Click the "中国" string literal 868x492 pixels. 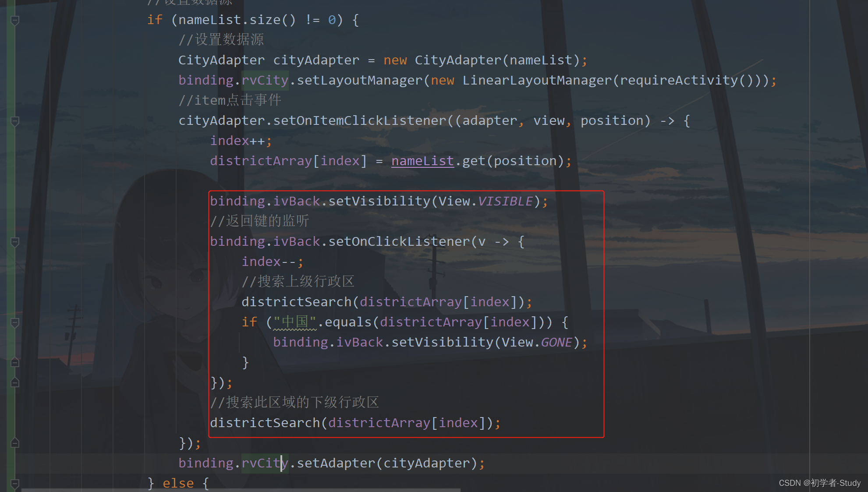[x=294, y=322]
